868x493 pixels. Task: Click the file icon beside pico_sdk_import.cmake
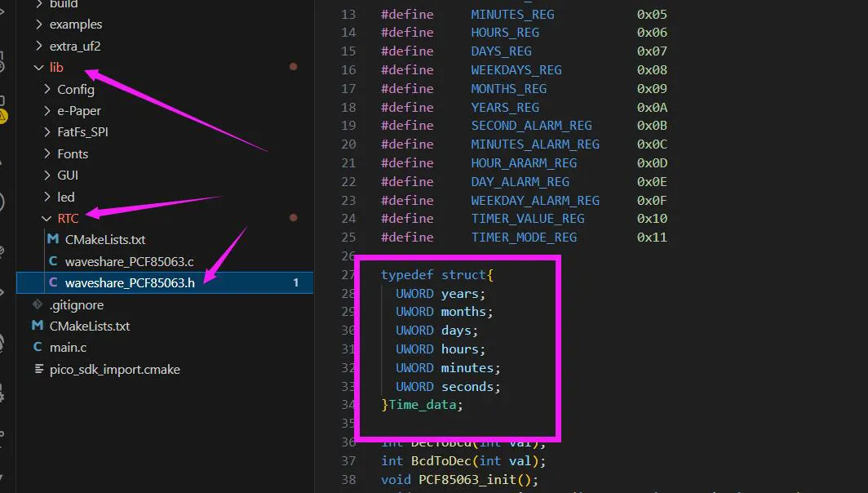39,369
